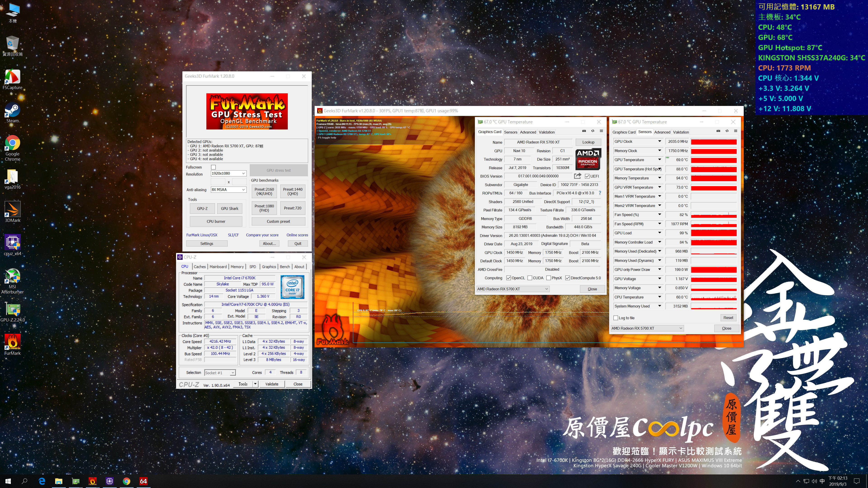Open Microsoft Edge from taskbar
Image resolution: width=868 pixels, height=488 pixels.
tap(42, 481)
